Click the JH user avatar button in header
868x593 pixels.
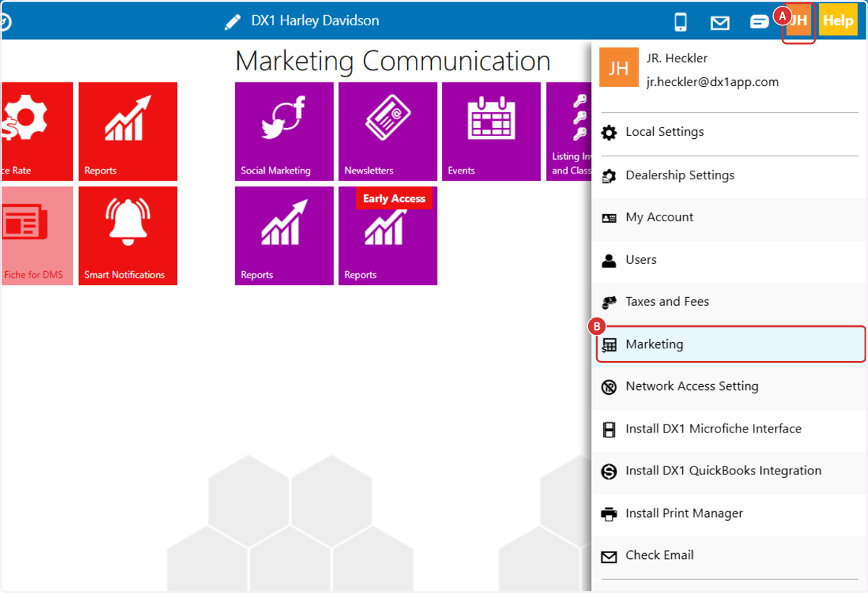point(799,21)
